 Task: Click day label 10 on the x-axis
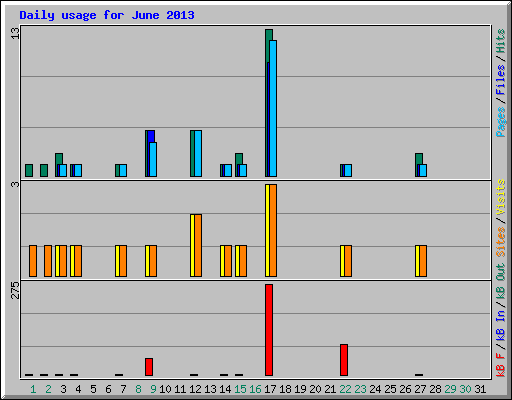(165, 389)
